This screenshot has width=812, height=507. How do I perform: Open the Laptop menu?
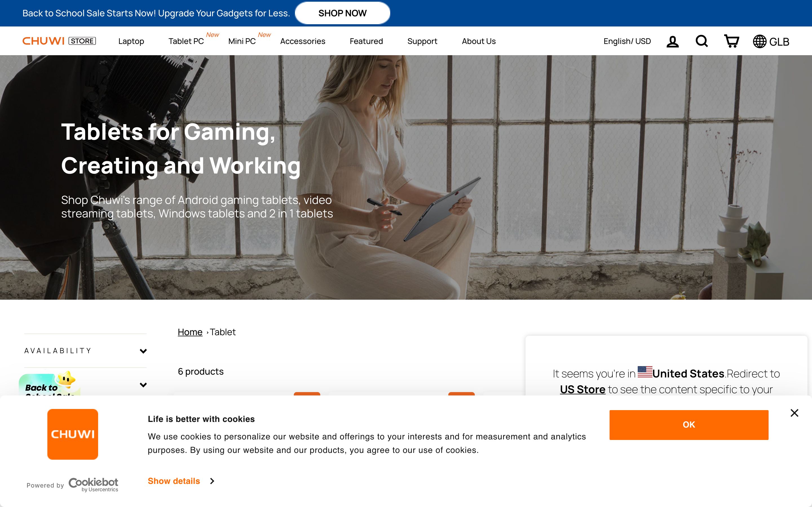coord(131,41)
